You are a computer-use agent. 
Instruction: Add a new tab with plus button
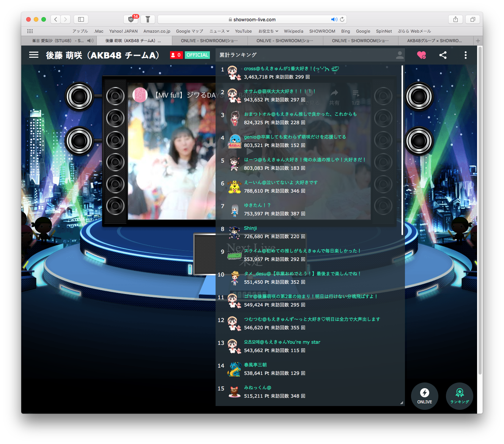click(x=478, y=41)
